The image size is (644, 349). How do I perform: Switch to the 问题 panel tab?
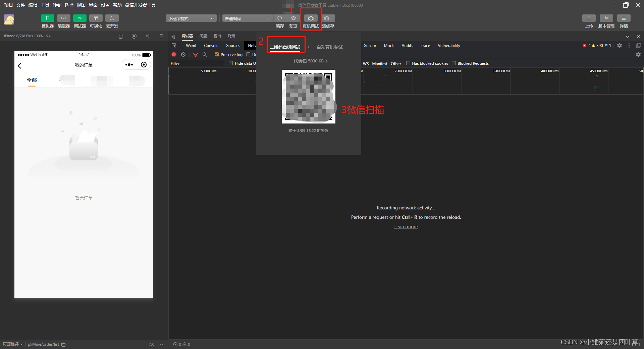click(203, 36)
